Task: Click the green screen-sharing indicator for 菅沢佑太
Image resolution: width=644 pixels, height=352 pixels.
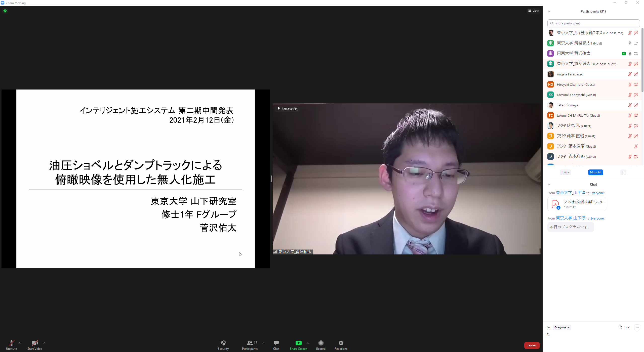Action: [624, 54]
